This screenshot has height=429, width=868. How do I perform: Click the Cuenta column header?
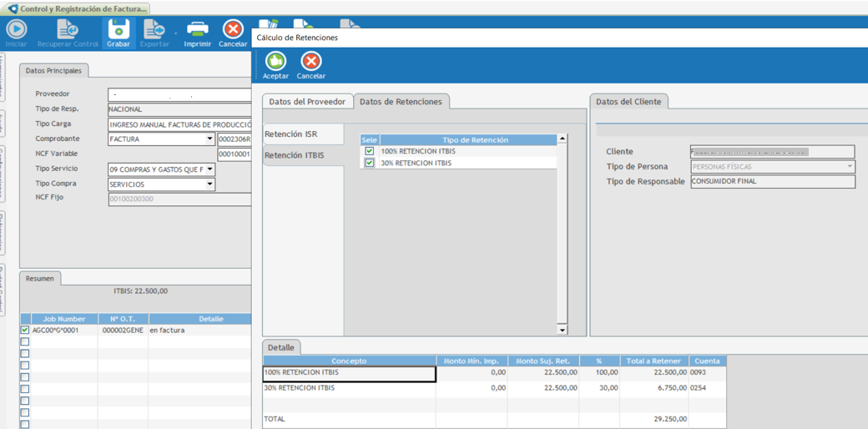pyautogui.click(x=708, y=361)
